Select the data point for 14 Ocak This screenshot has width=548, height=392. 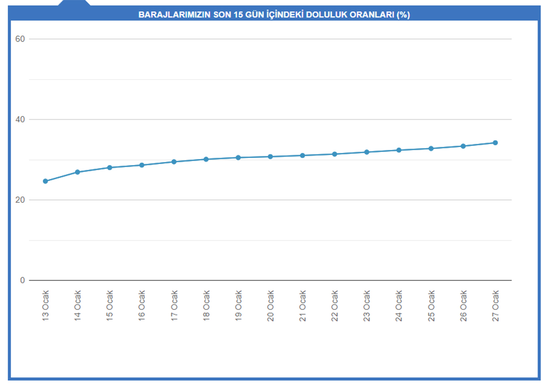pyautogui.click(x=78, y=172)
